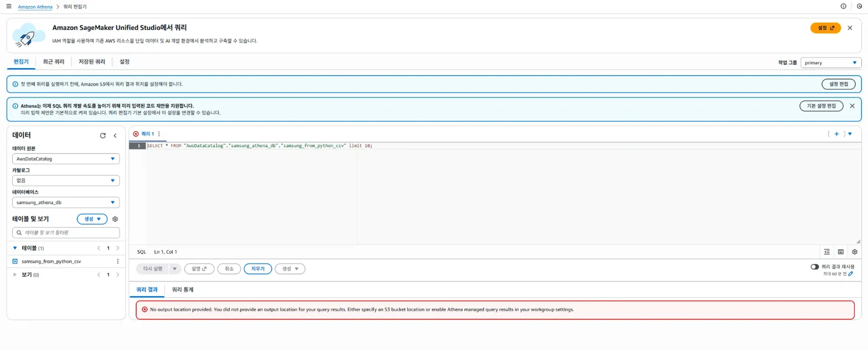Image resolution: width=868 pixels, height=350 pixels.
Task: Click into the SQL editor query line
Action: tap(260, 146)
